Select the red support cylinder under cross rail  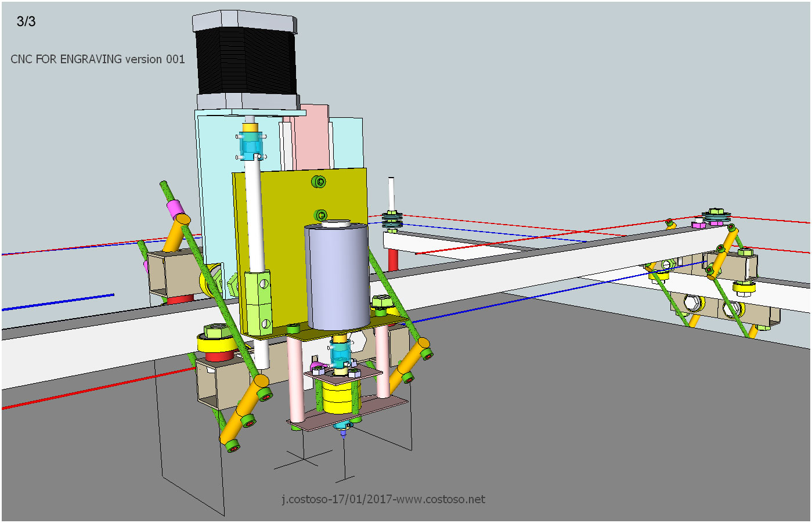(x=393, y=261)
